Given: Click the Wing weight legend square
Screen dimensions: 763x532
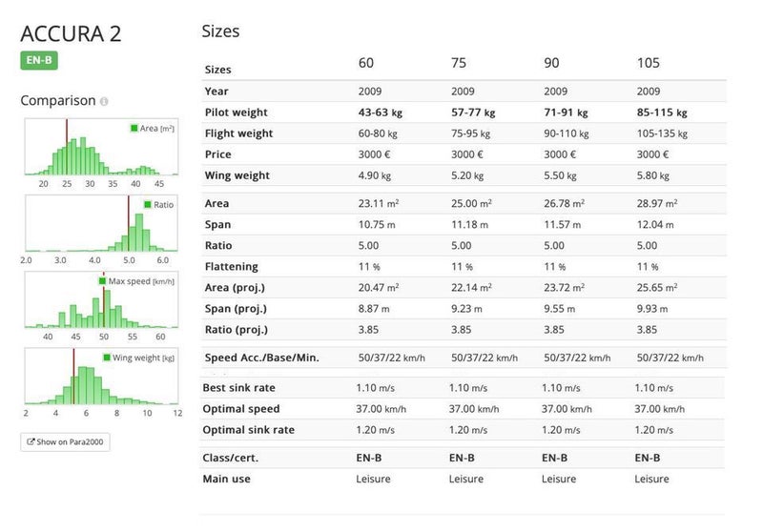Looking at the screenshot, I should click(x=107, y=357).
